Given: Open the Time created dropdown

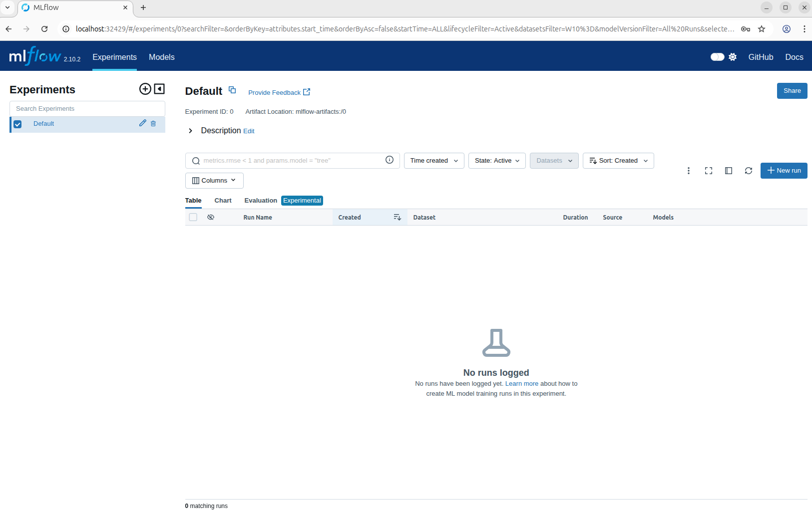Looking at the screenshot, I should pos(434,161).
